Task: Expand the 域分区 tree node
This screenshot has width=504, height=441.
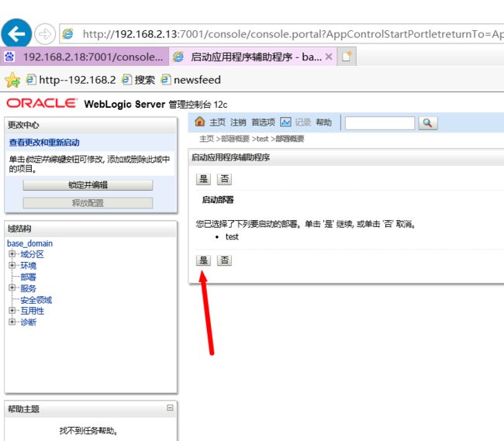Action: coord(12,254)
